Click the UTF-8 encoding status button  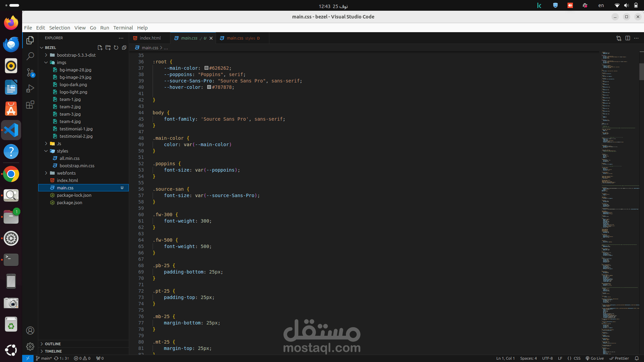point(547,358)
